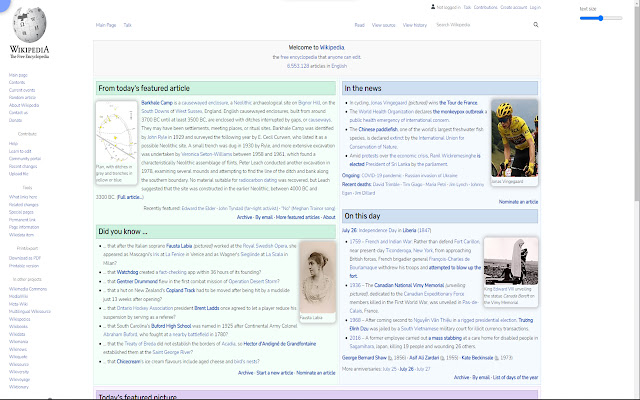Click the Full article link
640x400 pixels.
(130, 197)
